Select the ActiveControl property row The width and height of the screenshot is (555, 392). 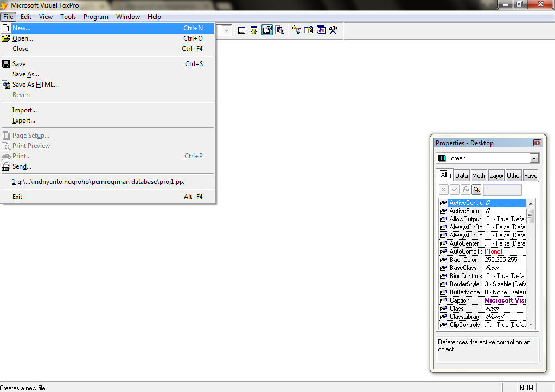[x=482, y=203]
